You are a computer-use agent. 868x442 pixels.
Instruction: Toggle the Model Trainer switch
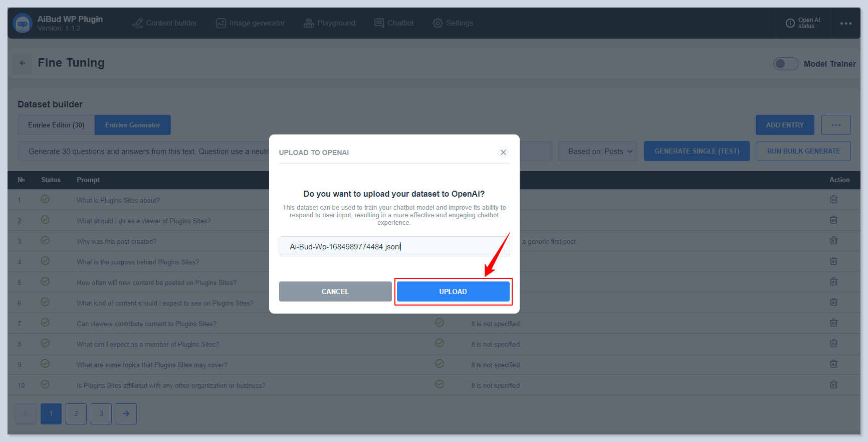pos(785,64)
